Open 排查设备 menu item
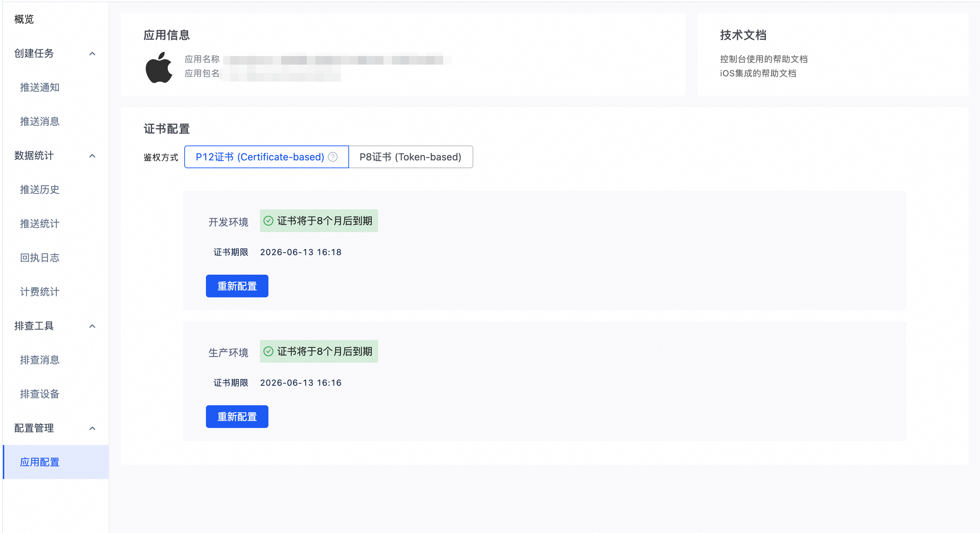The height and width of the screenshot is (533, 980). pos(39,394)
